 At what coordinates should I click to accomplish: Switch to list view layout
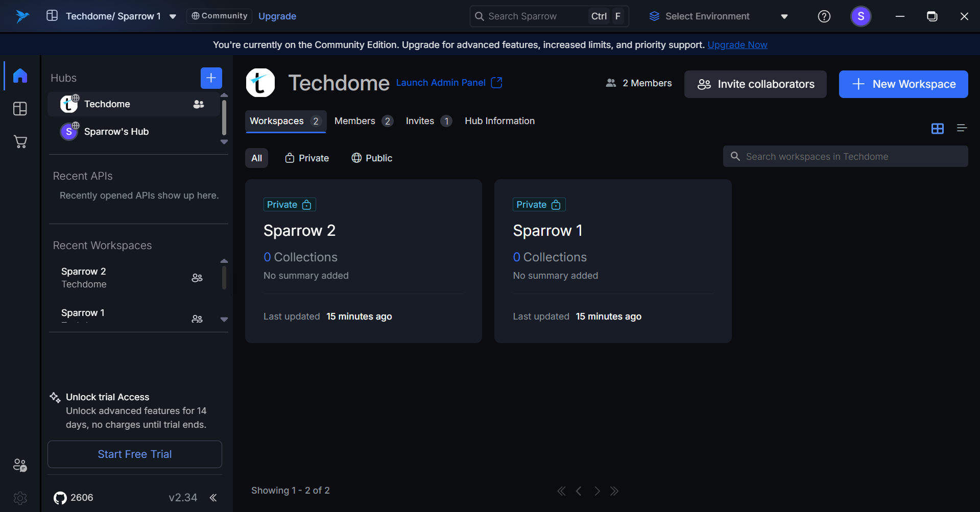click(x=962, y=128)
